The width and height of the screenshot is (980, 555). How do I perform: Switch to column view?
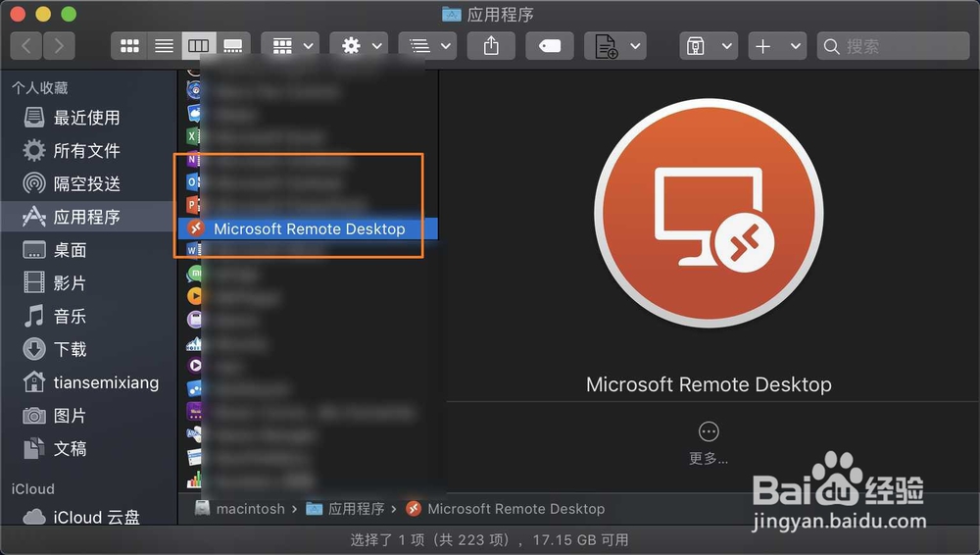click(199, 46)
